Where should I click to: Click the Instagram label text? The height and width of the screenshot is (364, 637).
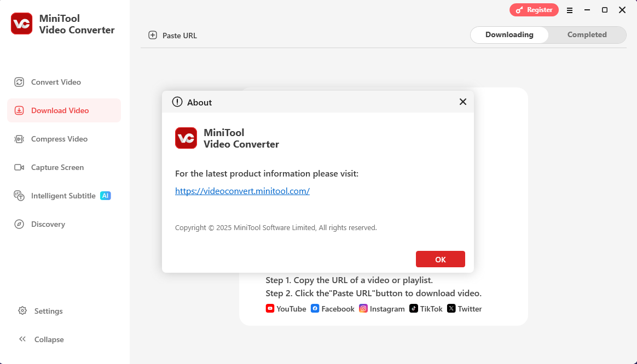click(x=387, y=309)
